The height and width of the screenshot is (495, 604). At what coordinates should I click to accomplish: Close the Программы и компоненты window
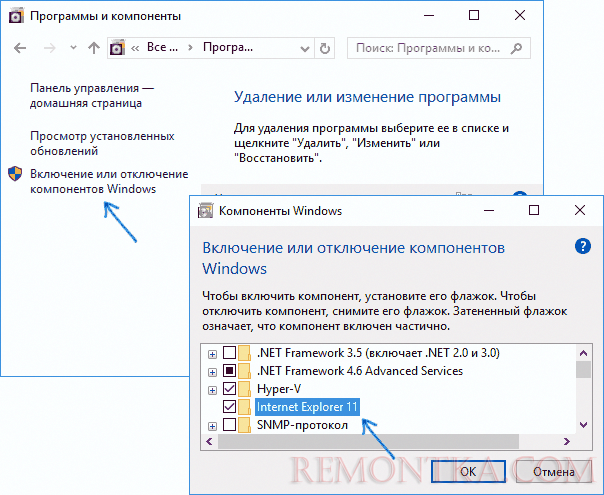(x=520, y=15)
